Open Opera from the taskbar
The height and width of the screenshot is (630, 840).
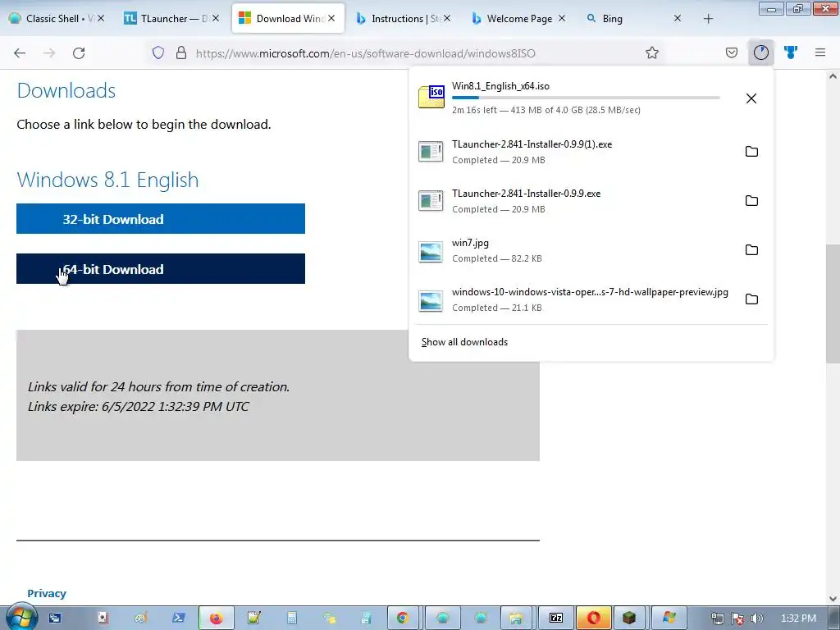point(594,619)
